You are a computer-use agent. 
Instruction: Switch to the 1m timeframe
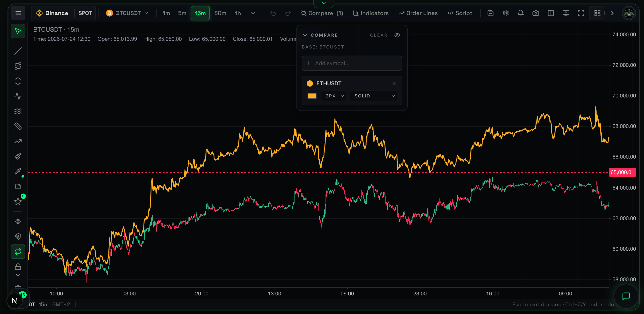coord(166,13)
